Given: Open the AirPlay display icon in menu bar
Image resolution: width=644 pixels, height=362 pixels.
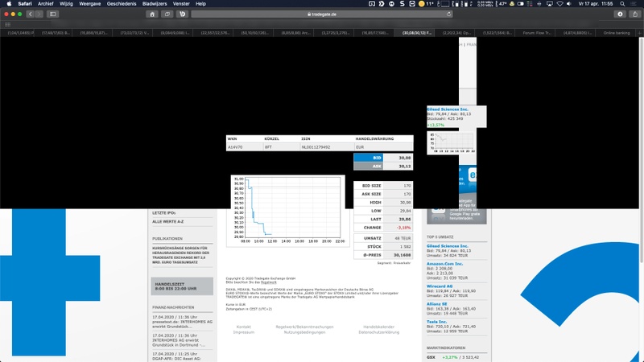Looking at the screenshot, I should [550, 4].
